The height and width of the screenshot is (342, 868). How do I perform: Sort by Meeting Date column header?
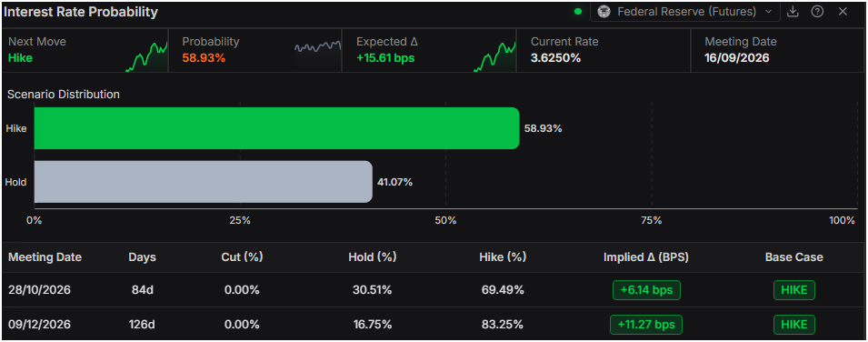[45, 257]
